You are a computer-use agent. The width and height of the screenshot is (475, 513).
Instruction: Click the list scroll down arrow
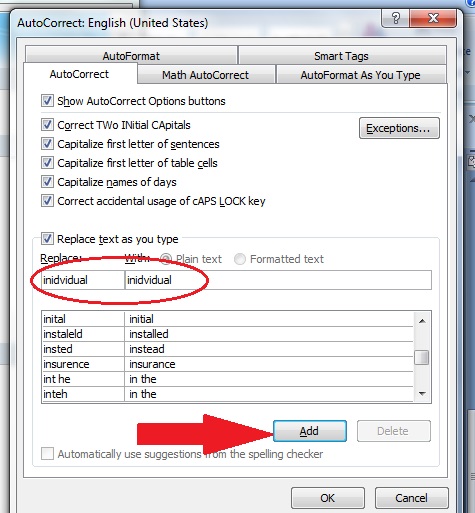(422, 394)
